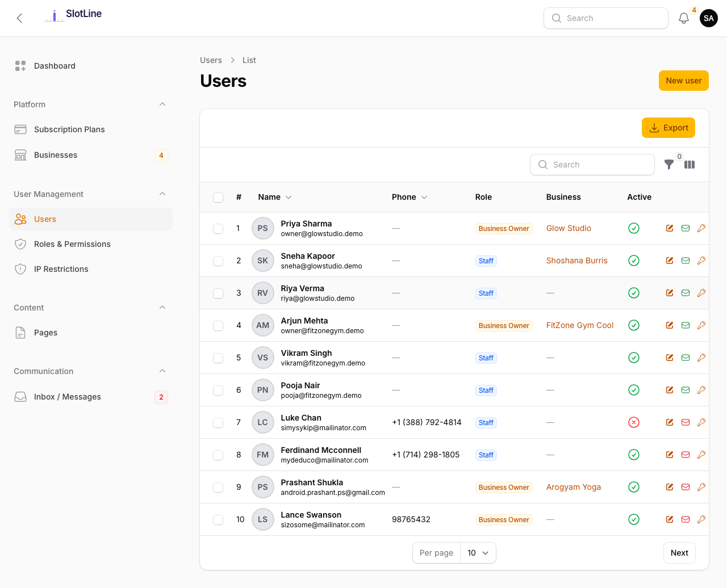
Task: Focus the table Search field
Action: 592,165
